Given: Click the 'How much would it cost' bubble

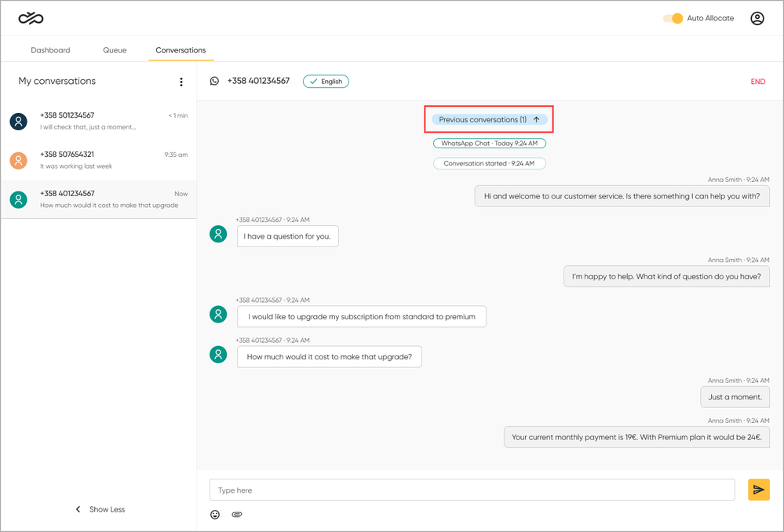Looking at the screenshot, I should pyautogui.click(x=330, y=356).
